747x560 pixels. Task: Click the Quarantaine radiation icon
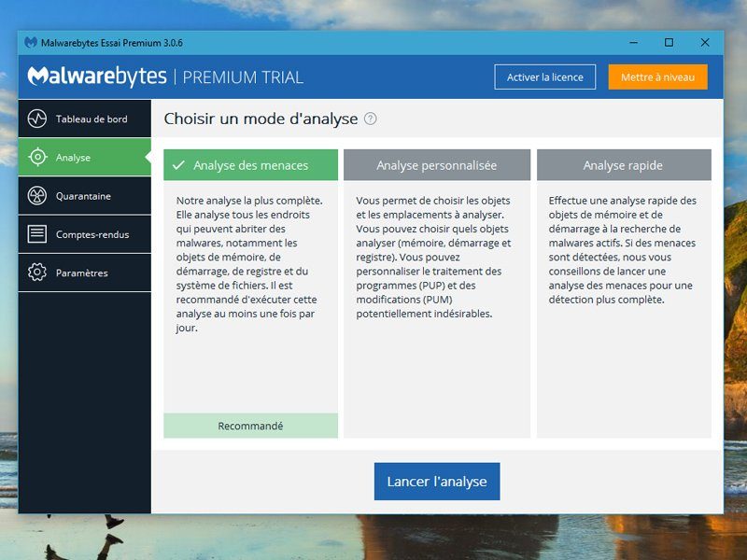37,196
